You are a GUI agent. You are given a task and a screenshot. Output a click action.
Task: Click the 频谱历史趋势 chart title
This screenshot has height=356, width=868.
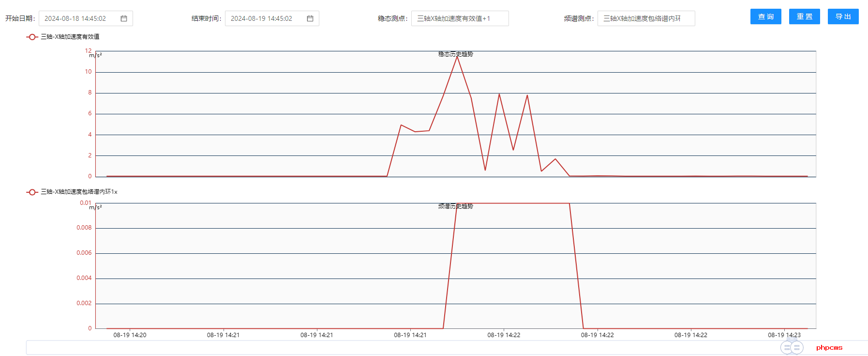455,206
